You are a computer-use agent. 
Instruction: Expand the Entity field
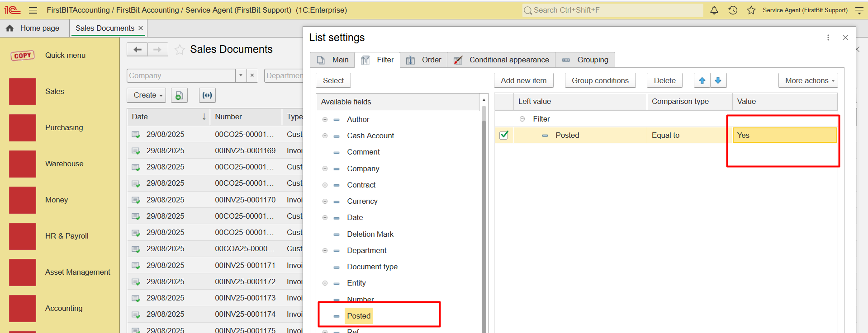click(x=325, y=283)
